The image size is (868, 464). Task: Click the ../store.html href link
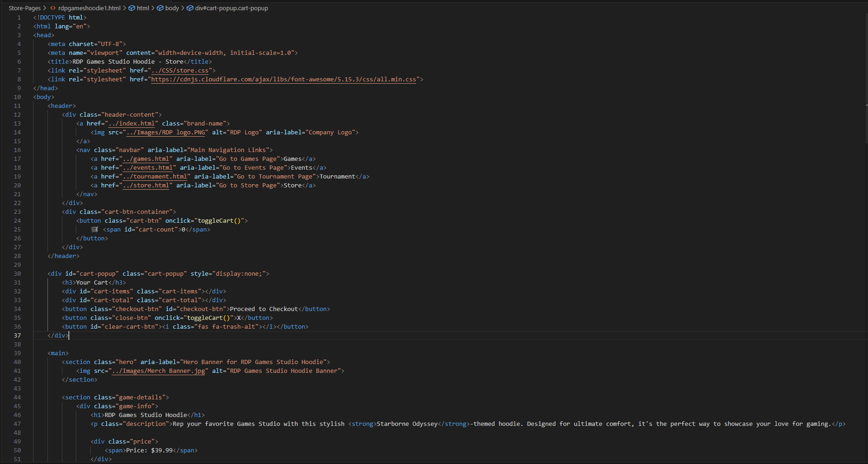click(x=146, y=185)
